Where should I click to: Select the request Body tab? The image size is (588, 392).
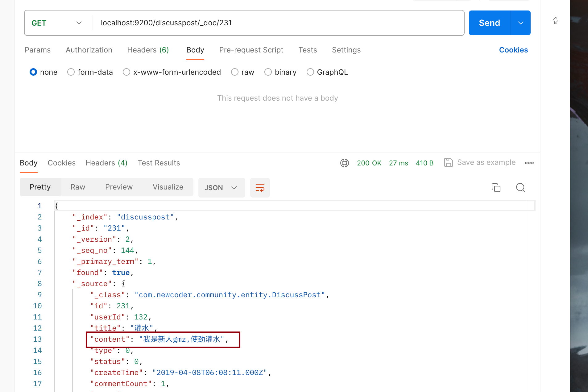[x=195, y=50]
